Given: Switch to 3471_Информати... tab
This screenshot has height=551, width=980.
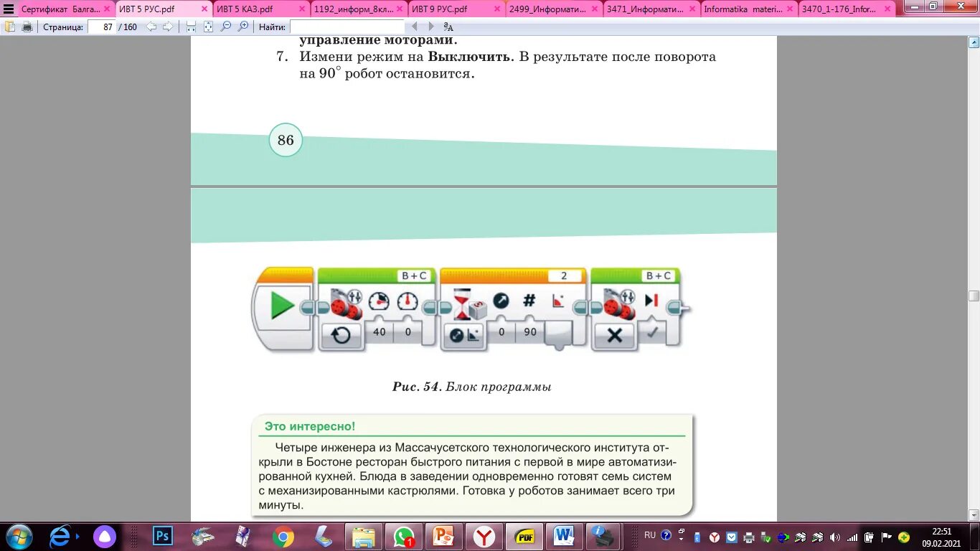Looking at the screenshot, I should point(644,9).
